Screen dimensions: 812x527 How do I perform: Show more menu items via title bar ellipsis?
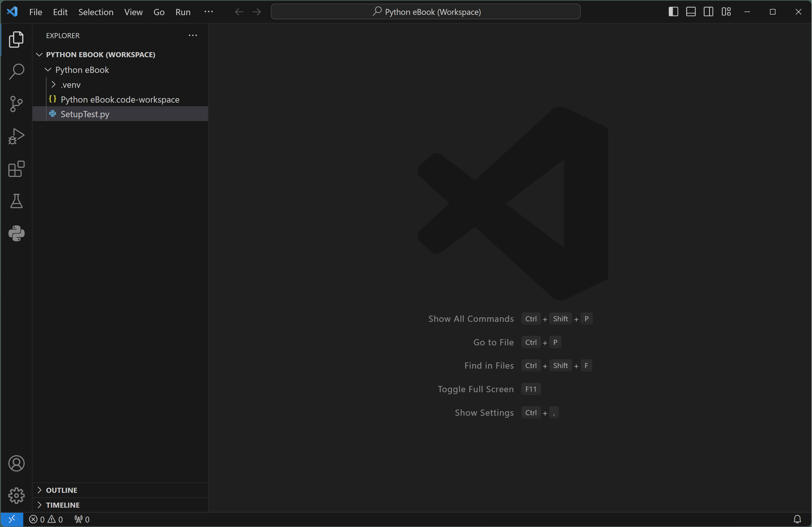point(208,11)
